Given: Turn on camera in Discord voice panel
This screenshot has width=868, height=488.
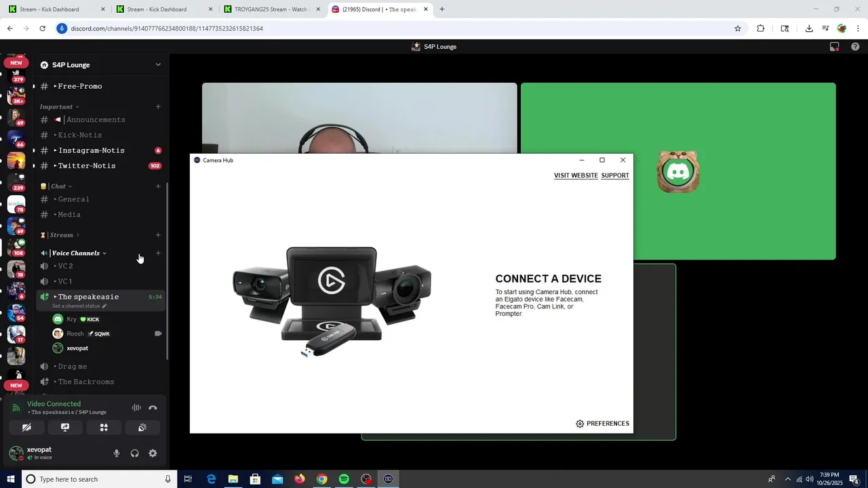Looking at the screenshot, I should pyautogui.click(x=26, y=428).
